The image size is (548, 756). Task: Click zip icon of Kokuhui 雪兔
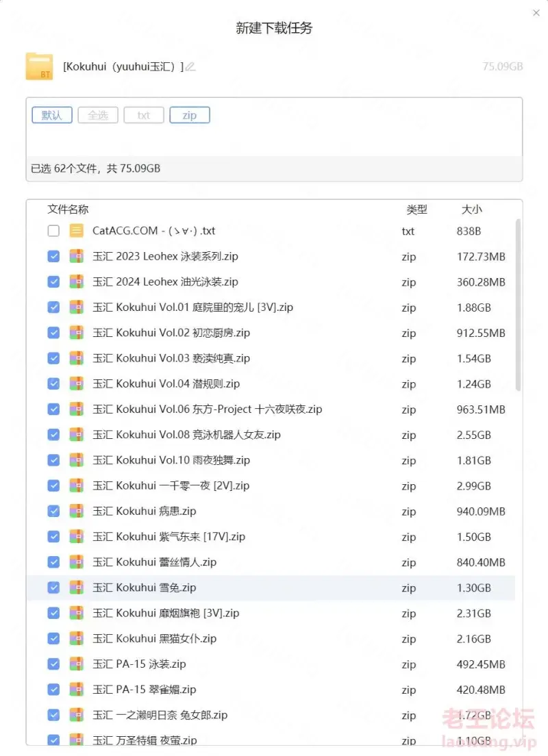(76, 588)
